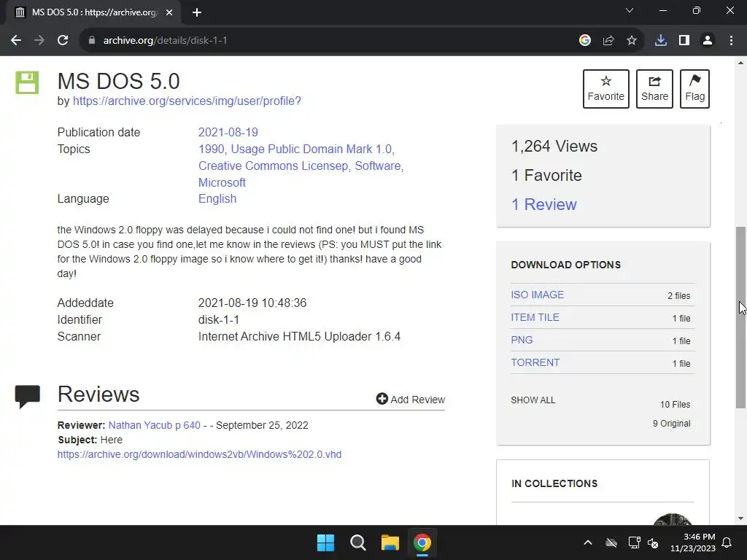Open File Explorer from taskbar
The height and width of the screenshot is (560, 747).
pyautogui.click(x=390, y=542)
